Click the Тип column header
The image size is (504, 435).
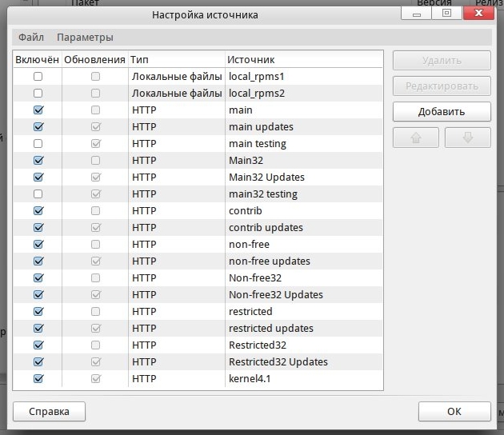(x=140, y=60)
